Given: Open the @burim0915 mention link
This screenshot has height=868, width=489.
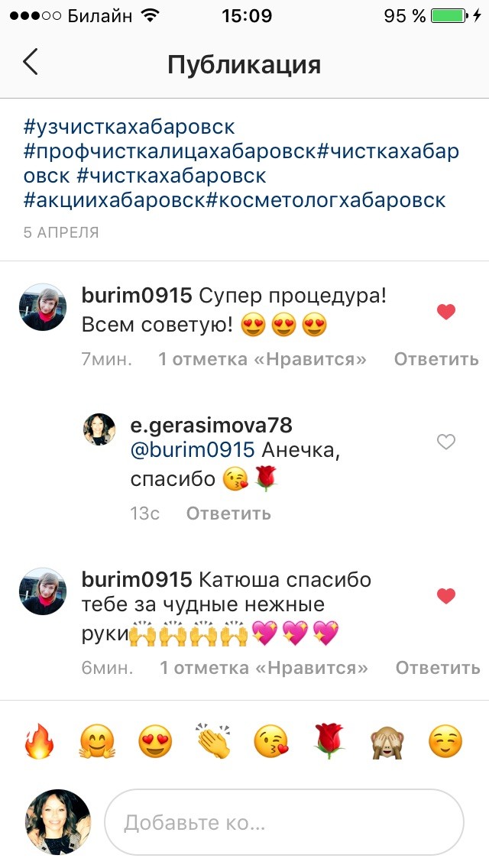Looking at the screenshot, I should [193, 449].
